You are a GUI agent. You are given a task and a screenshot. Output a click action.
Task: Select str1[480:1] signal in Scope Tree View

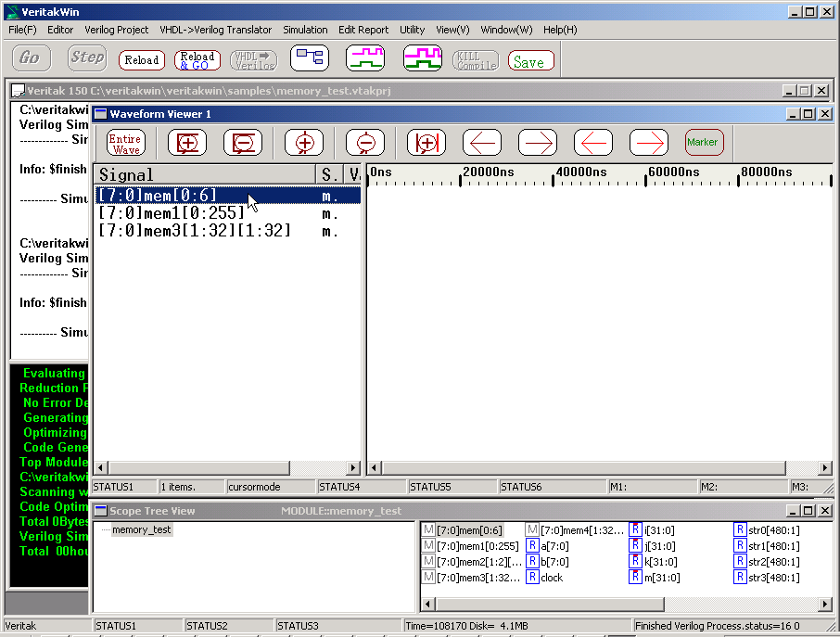pos(774,546)
